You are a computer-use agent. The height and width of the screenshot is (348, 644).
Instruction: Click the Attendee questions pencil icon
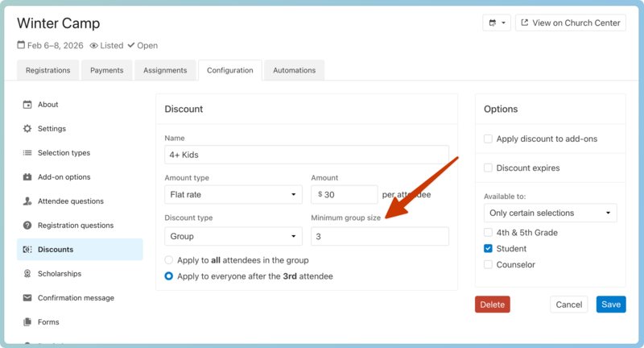click(27, 201)
